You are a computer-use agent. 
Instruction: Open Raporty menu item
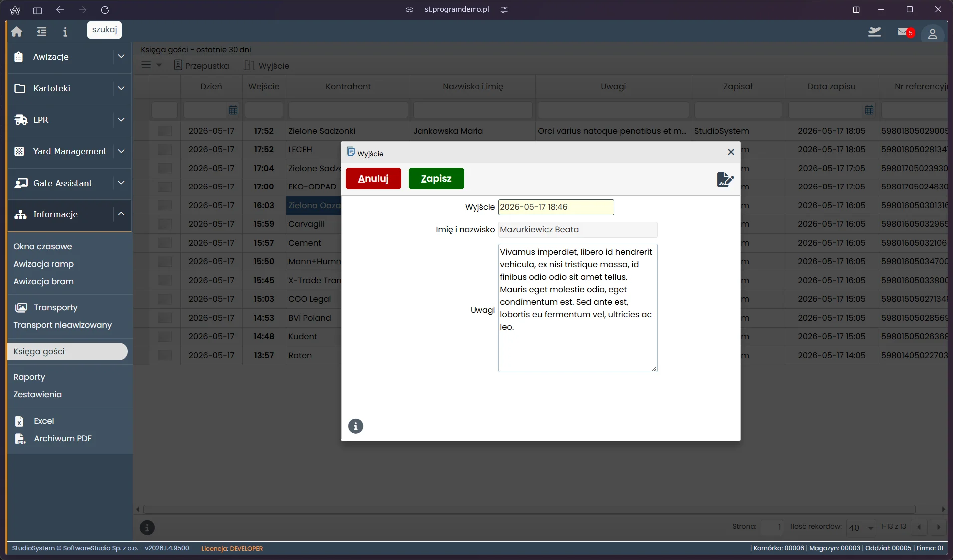[x=29, y=377]
